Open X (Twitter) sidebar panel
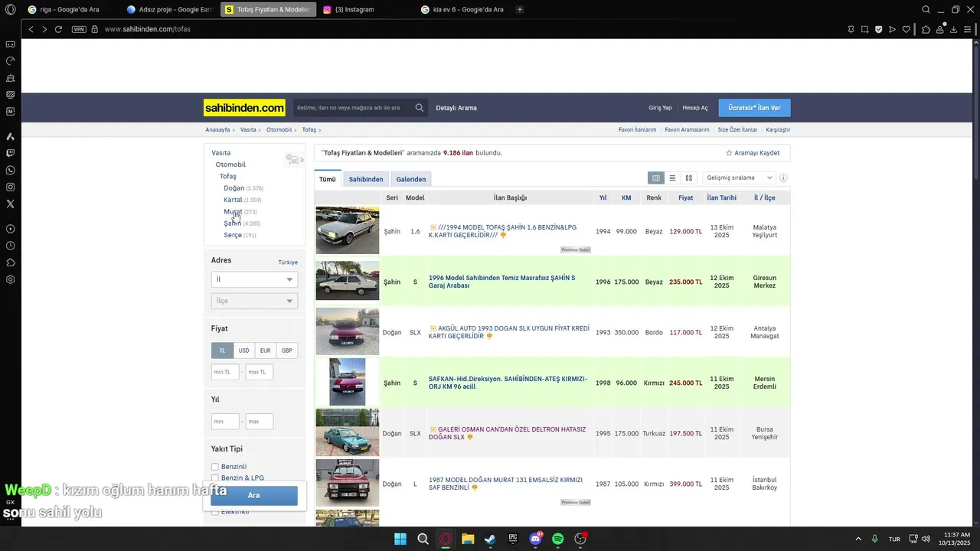The image size is (980, 551). (11, 204)
